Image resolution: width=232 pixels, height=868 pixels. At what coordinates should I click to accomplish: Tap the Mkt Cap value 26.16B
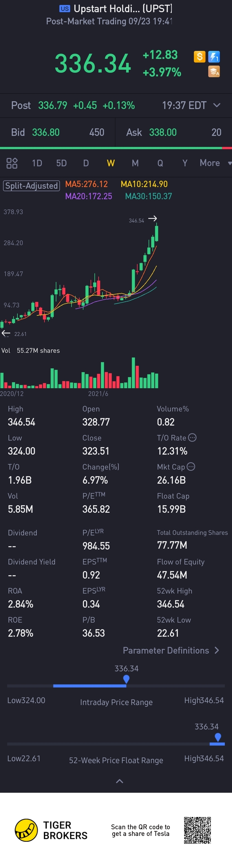tap(171, 480)
